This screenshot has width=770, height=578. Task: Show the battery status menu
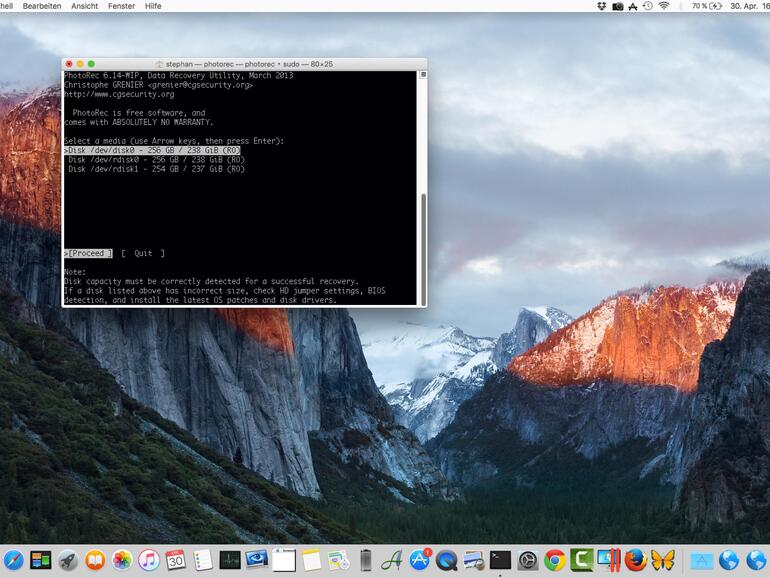715,6
